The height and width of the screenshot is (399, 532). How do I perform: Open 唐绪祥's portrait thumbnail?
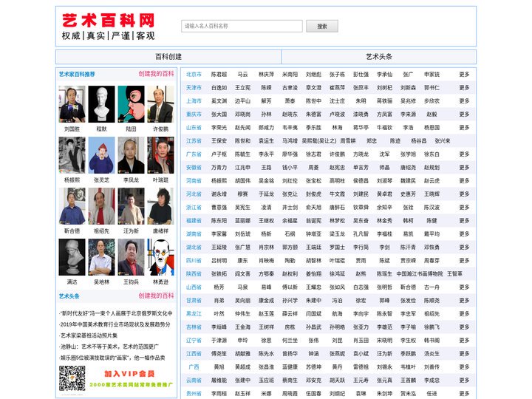(160, 206)
